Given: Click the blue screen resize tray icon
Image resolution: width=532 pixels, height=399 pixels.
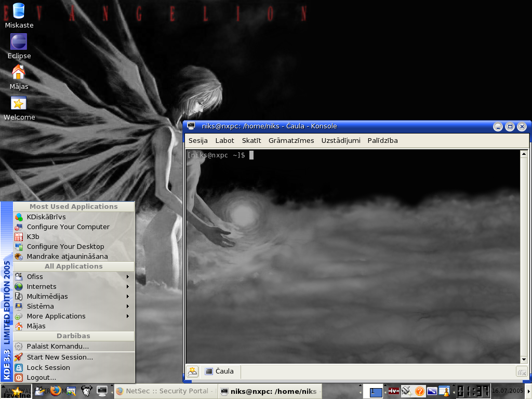Looking at the screenshot, I should [x=432, y=391].
